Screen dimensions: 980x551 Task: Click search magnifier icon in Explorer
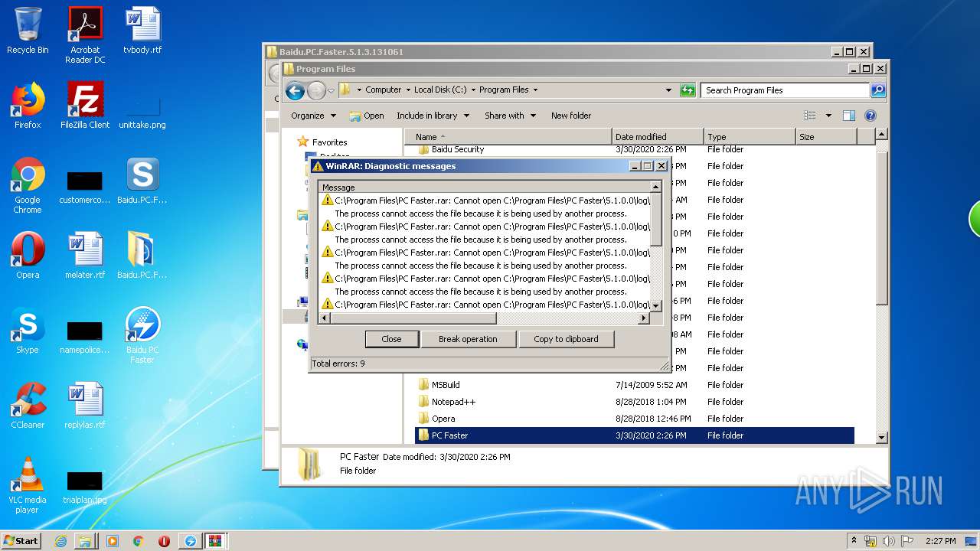click(x=878, y=90)
